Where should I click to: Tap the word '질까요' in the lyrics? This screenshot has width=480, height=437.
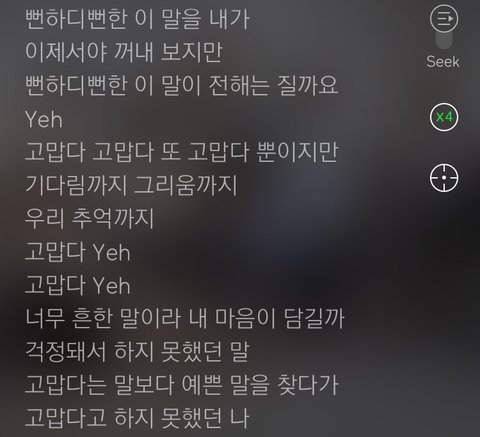tap(308, 85)
